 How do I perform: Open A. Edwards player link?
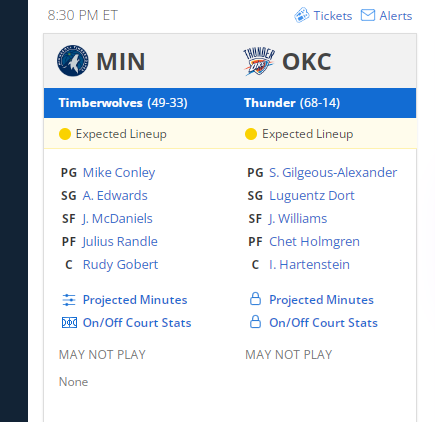click(115, 196)
